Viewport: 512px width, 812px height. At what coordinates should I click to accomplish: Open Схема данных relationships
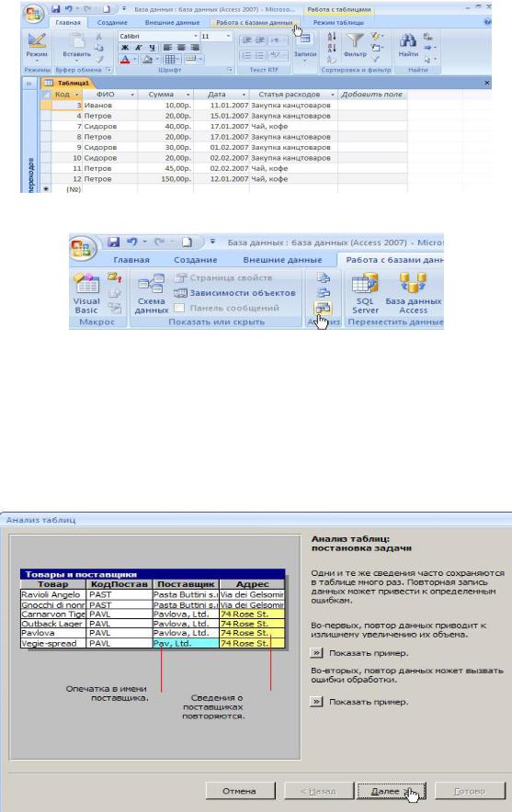click(152, 293)
